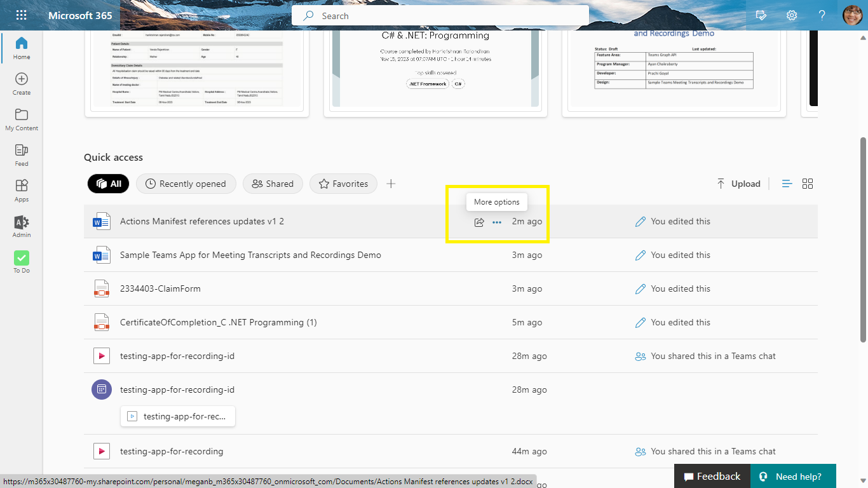Open Feed in the left sidebar
868x488 pixels.
click(22, 155)
